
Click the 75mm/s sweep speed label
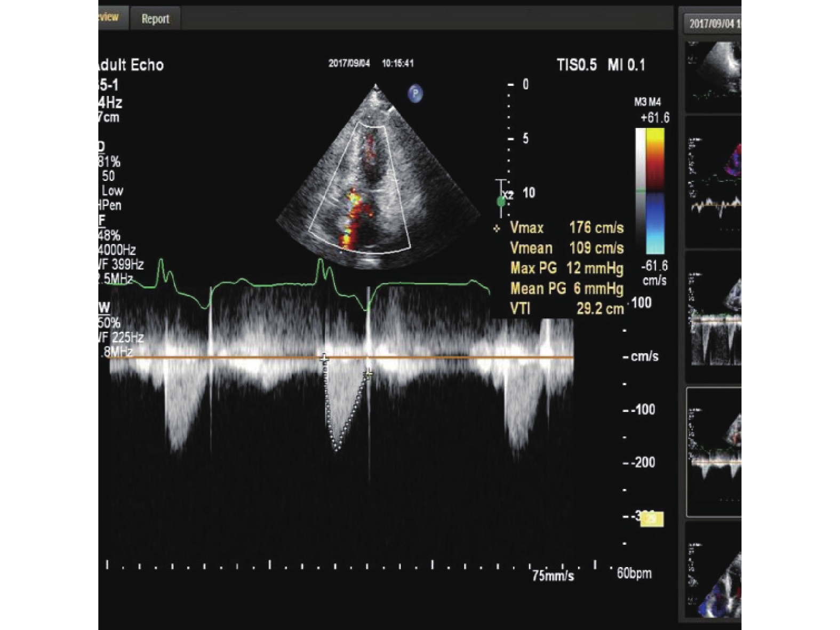point(553,576)
